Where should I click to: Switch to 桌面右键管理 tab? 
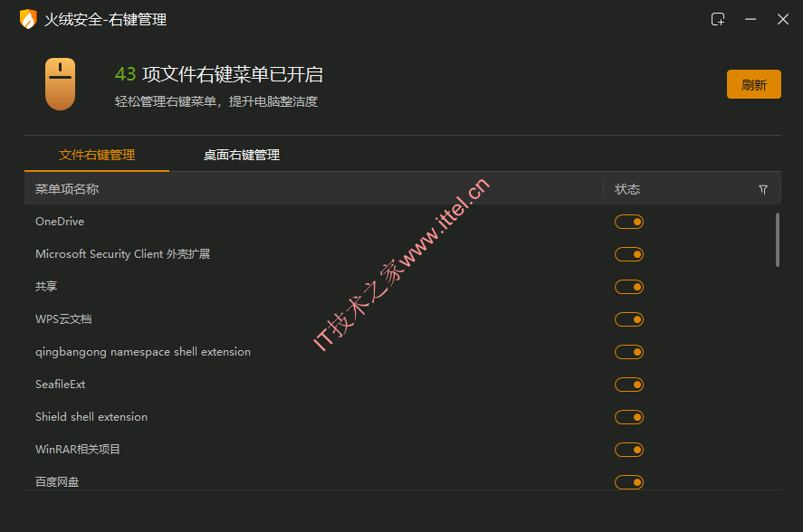coord(242,155)
